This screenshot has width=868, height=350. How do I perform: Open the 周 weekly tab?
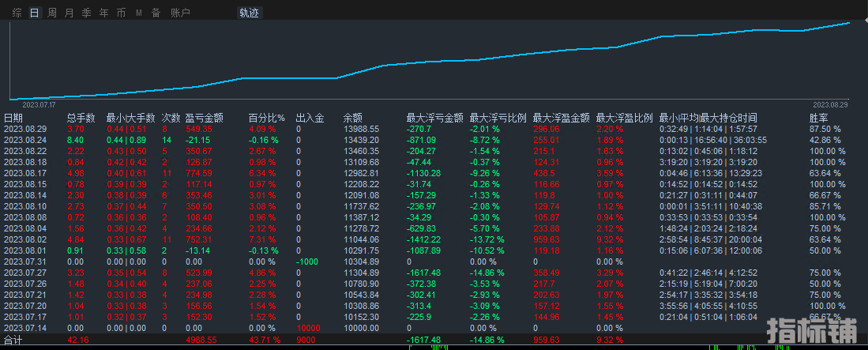(51, 13)
